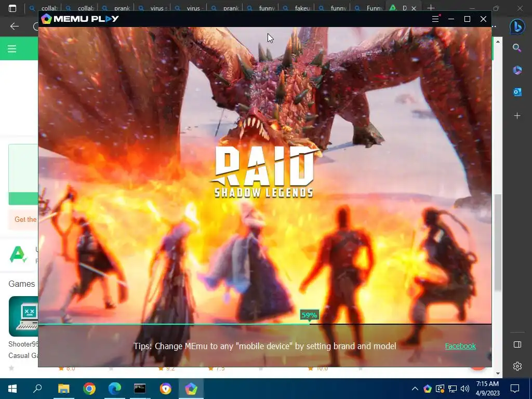The width and height of the screenshot is (532, 399).
Task: Open the MEmu Play hamburger menu
Action: click(435, 19)
